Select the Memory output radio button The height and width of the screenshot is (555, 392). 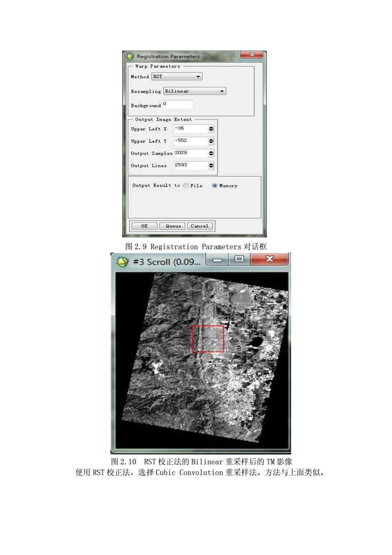pyautogui.click(x=215, y=186)
